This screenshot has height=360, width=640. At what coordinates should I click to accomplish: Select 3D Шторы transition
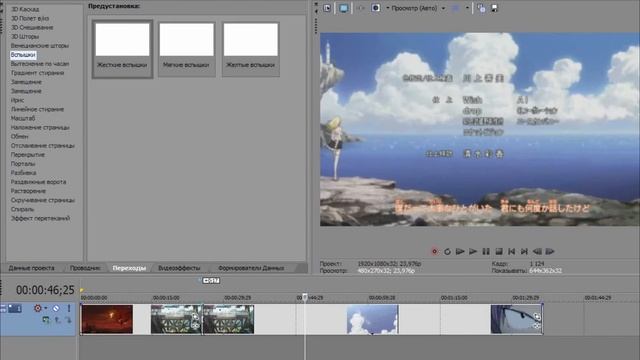[x=25, y=36]
